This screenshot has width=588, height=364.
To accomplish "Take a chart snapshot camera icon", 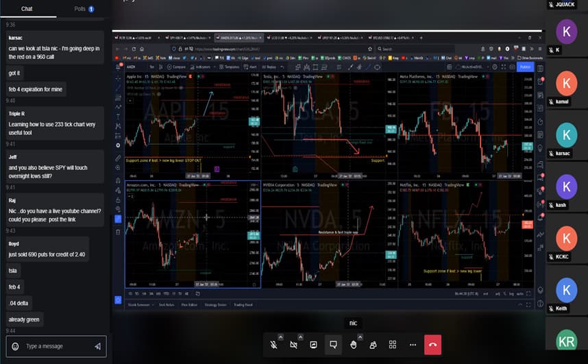I will (512, 66).
